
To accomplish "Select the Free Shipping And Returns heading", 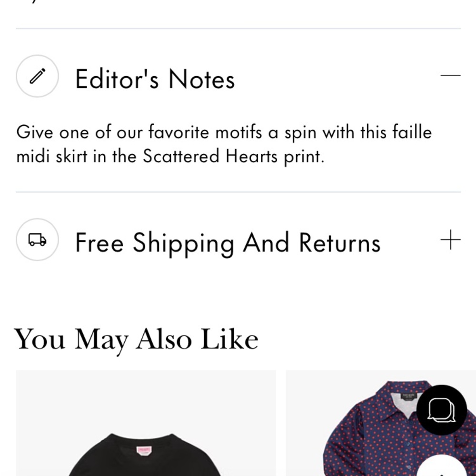I will pos(228,243).
